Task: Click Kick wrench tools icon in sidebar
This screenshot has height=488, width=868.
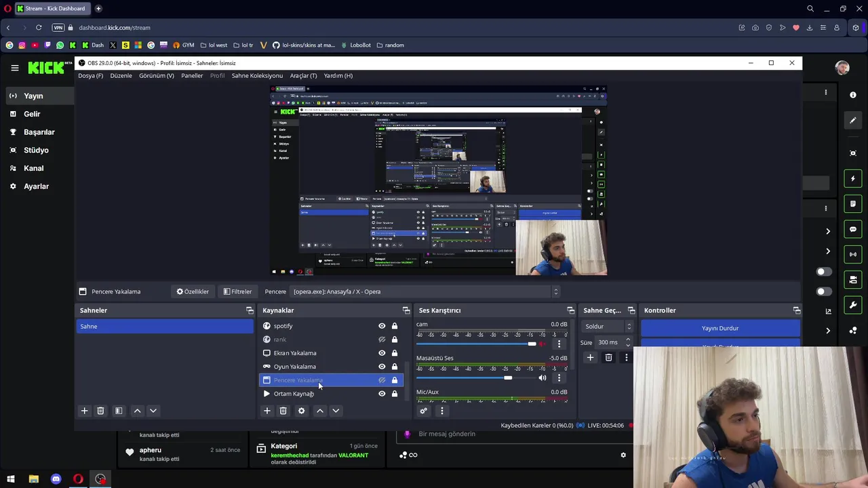Action: (853, 305)
